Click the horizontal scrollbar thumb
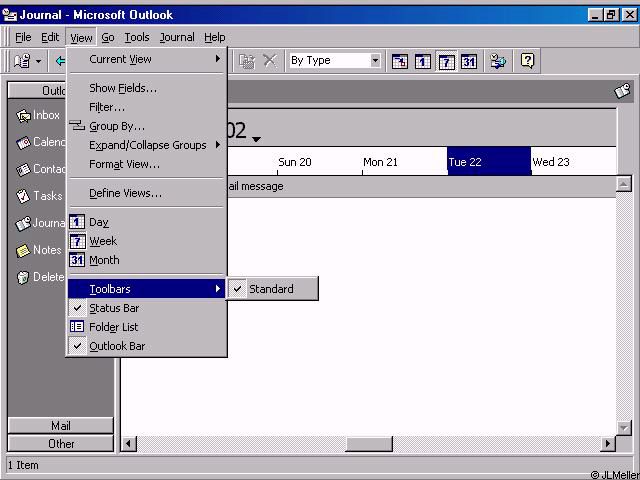This screenshot has height=480, width=640. coord(369,444)
